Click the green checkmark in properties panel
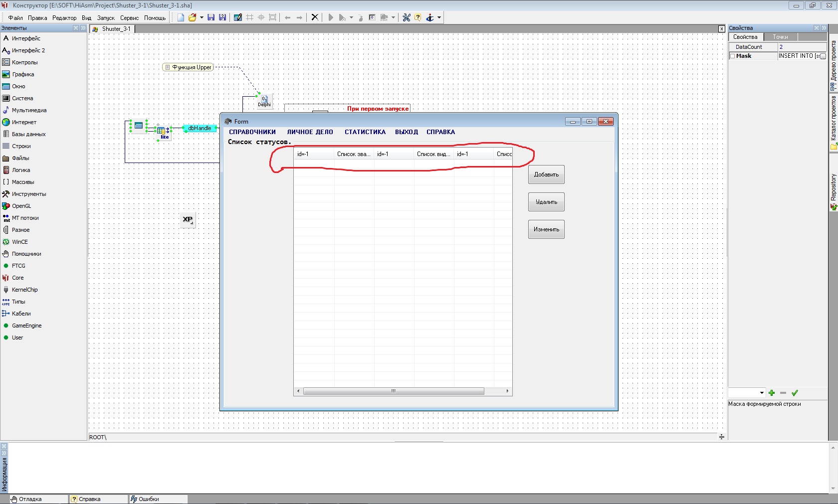This screenshot has width=838, height=504. (795, 393)
